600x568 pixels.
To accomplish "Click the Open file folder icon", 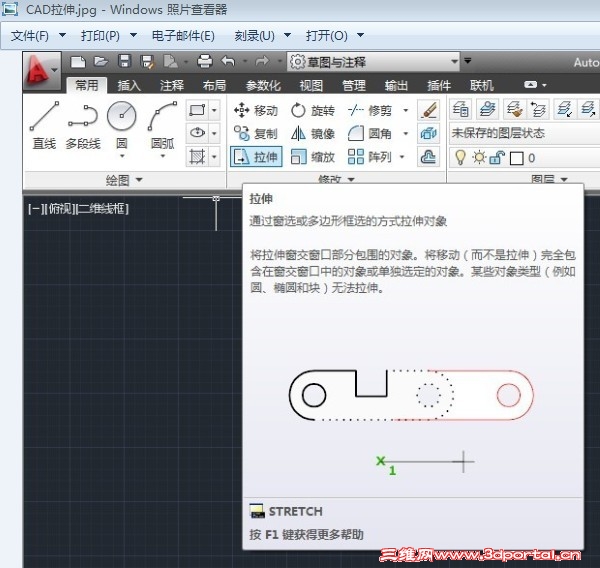I will 101,61.
